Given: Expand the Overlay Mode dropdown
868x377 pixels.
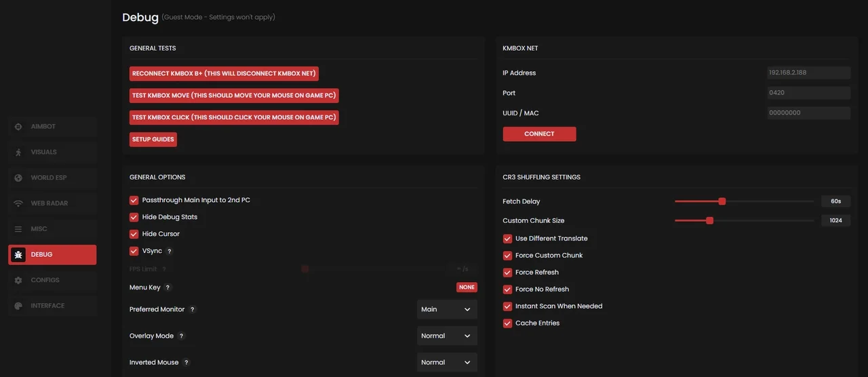Looking at the screenshot, I should click(447, 336).
